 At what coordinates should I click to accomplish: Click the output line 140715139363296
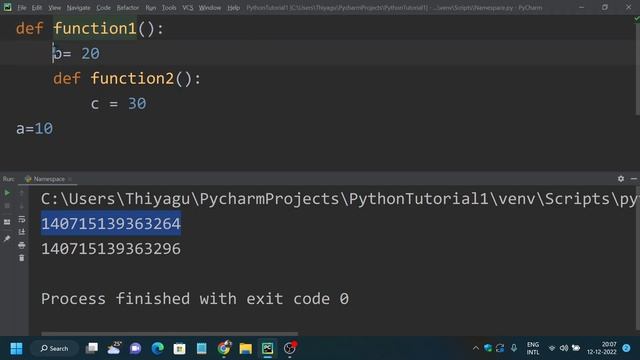111,249
